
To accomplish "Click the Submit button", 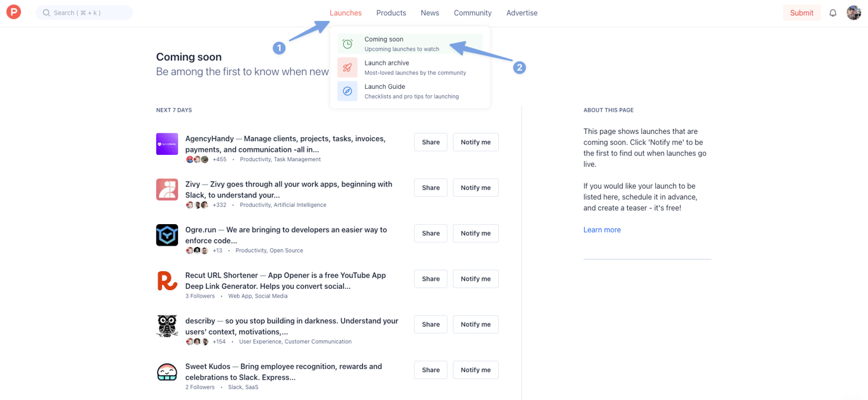I will [x=801, y=13].
